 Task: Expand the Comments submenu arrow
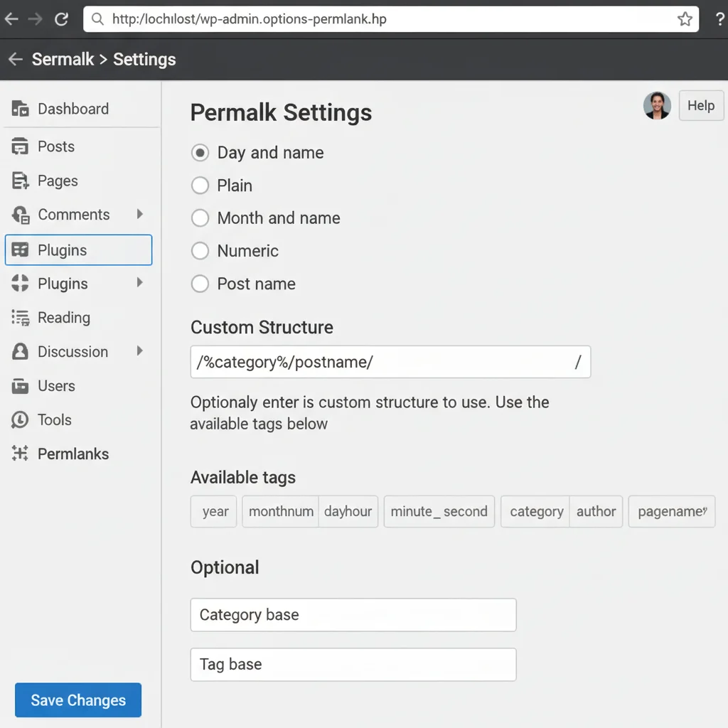pos(140,214)
